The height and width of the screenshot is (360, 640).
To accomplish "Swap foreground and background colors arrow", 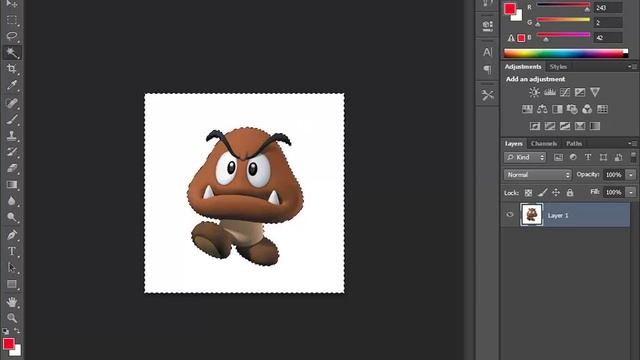I will click(x=17, y=331).
